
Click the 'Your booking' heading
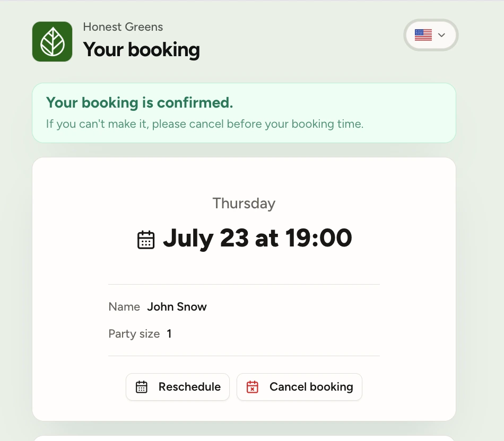click(x=142, y=49)
